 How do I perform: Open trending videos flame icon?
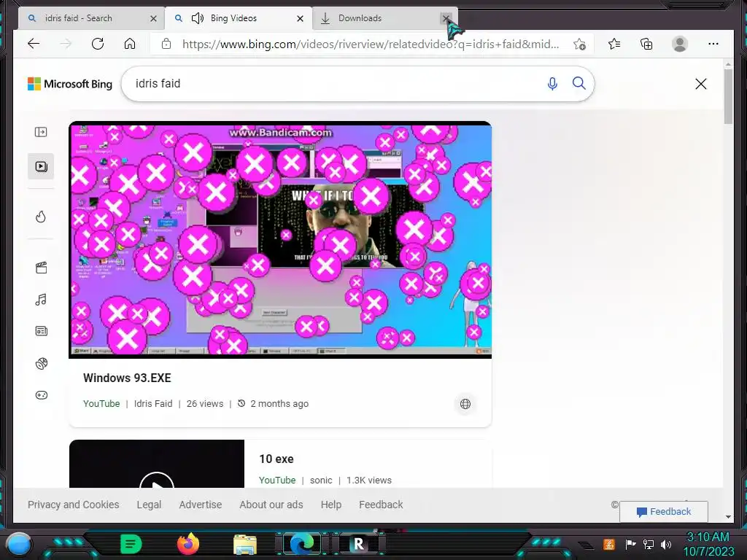pos(41,217)
